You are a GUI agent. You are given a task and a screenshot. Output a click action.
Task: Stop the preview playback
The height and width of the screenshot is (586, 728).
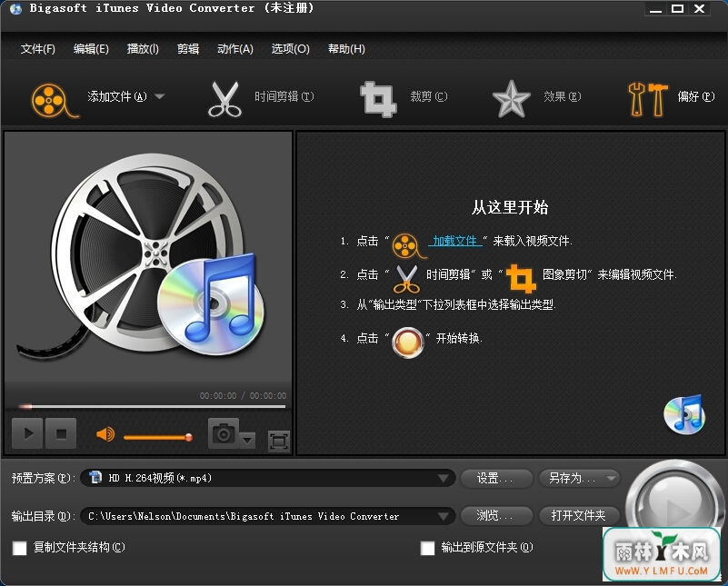[x=61, y=433]
